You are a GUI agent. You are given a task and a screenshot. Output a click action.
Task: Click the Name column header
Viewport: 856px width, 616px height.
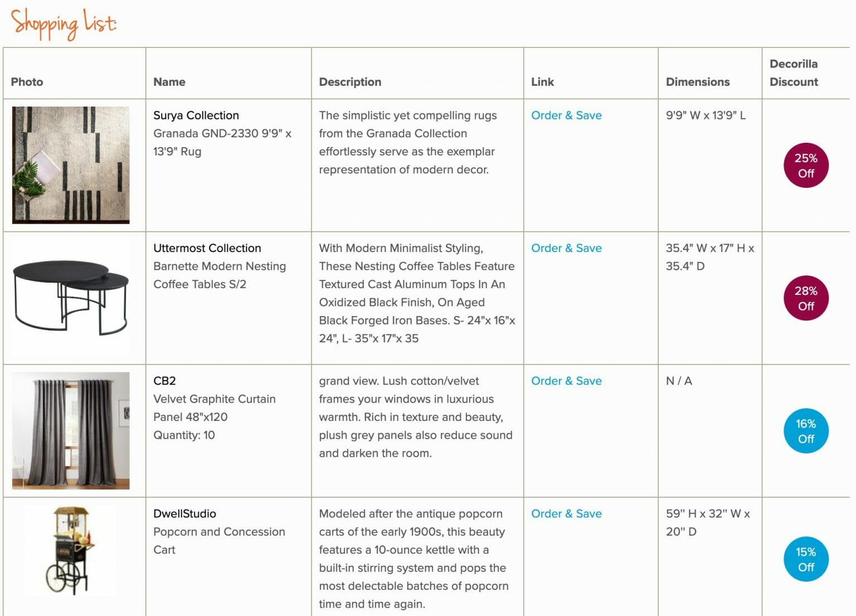pos(169,82)
